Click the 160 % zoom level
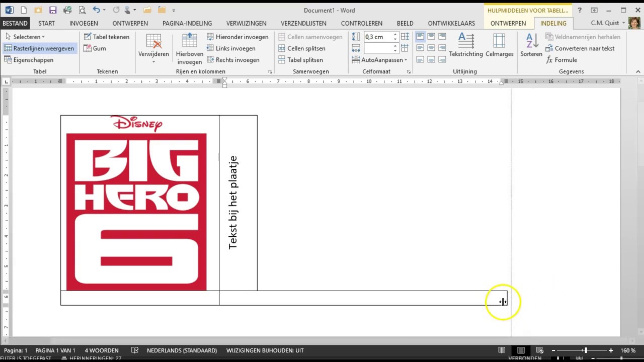The width and height of the screenshot is (644, 362). click(628, 350)
